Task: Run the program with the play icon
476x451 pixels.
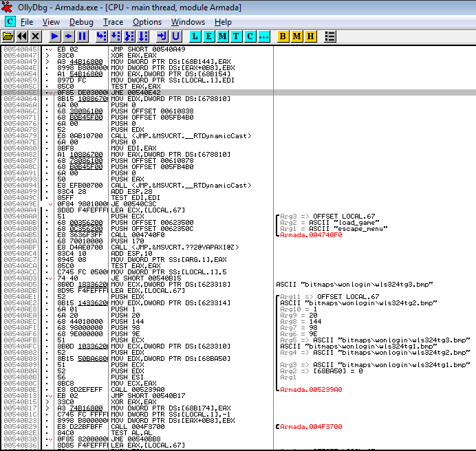Action: [55, 36]
